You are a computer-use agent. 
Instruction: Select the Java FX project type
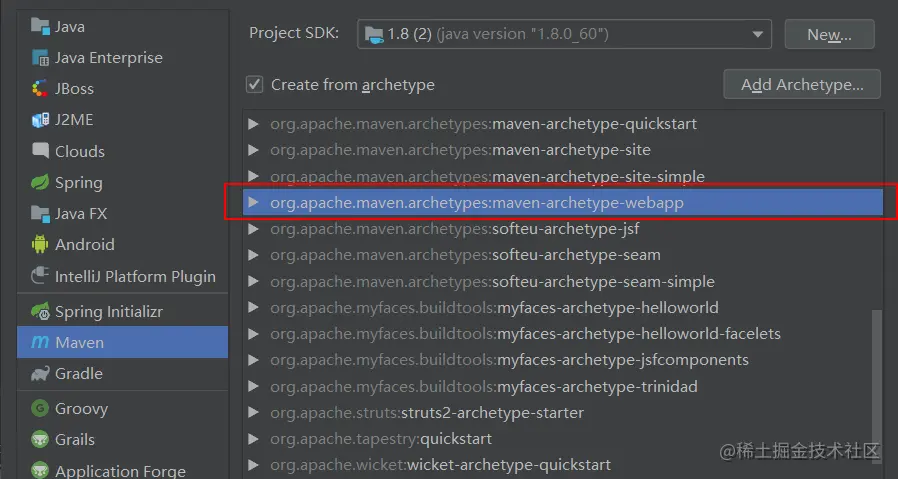(x=123, y=213)
